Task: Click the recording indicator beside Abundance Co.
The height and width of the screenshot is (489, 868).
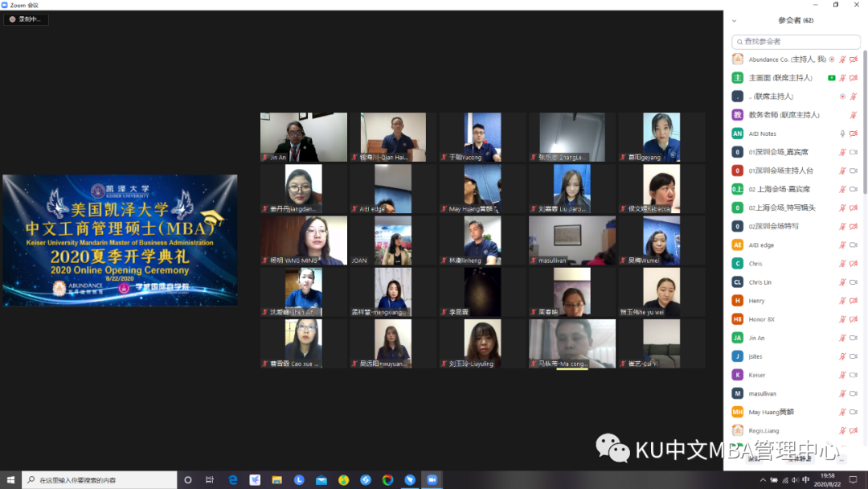Action: (832, 60)
